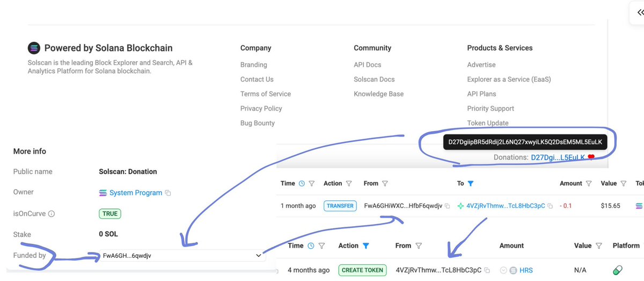
Task: View the API Plans page
Action: tap(482, 93)
